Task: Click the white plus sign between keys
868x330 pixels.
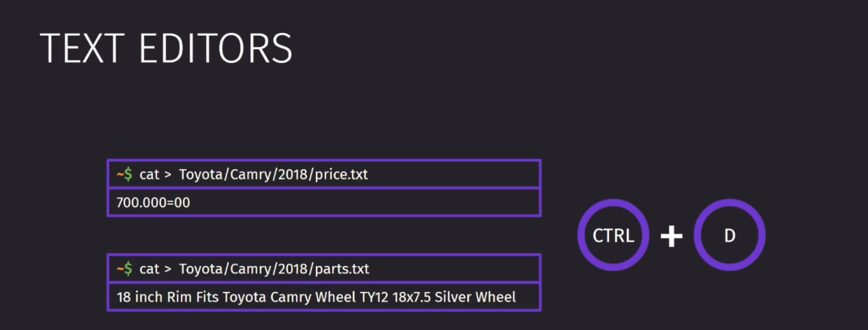Action: pyautogui.click(x=671, y=236)
